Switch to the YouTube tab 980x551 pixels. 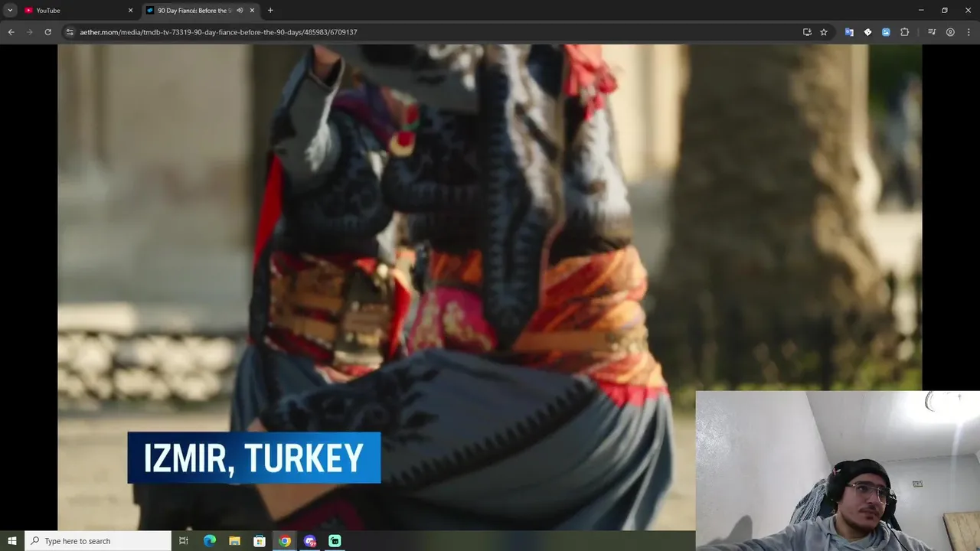click(x=77, y=10)
